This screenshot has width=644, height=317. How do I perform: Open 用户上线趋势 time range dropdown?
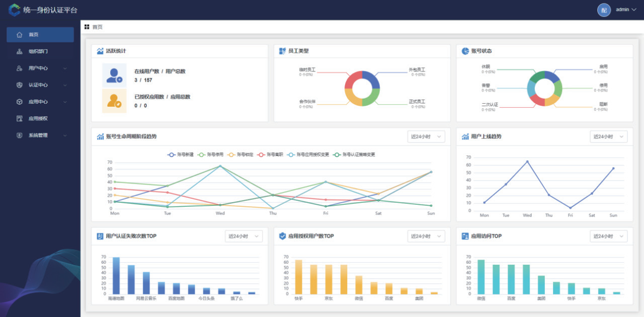pyautogui.click(x=608, y=137)
